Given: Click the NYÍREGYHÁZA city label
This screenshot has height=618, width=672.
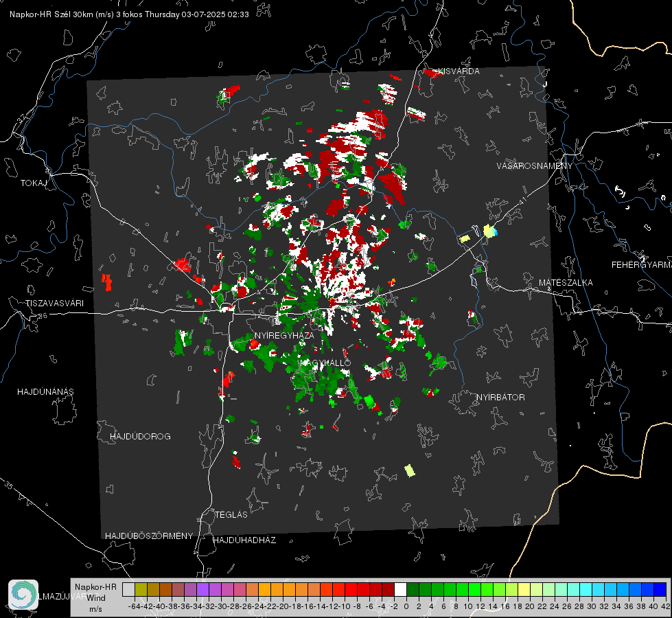Looking at the screenshot, I should [284, 335].
